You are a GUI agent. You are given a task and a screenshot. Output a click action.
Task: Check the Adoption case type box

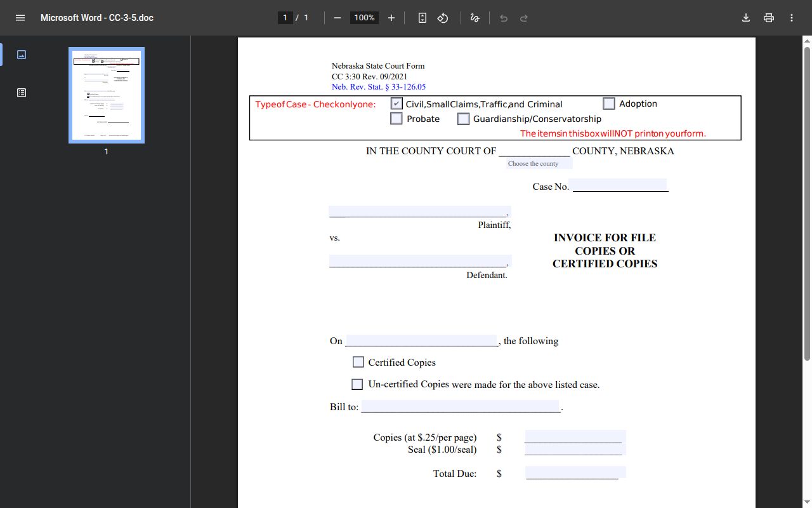(609, 104)
